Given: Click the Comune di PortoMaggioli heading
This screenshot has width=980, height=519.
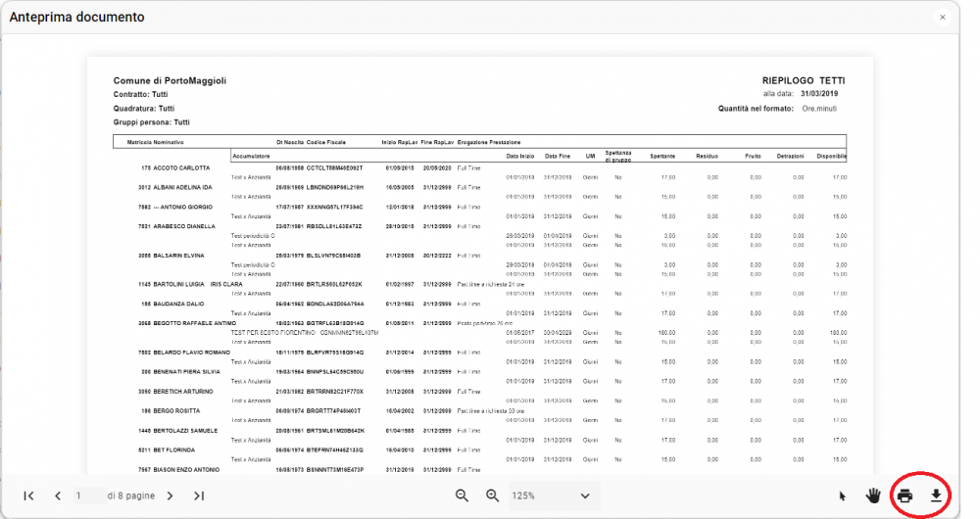Looking at the screenshot, I should [170, 80].
